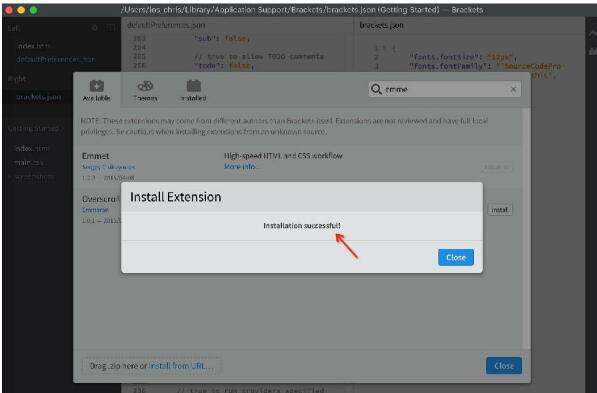Open the Available extensions tab

(97, 91)
